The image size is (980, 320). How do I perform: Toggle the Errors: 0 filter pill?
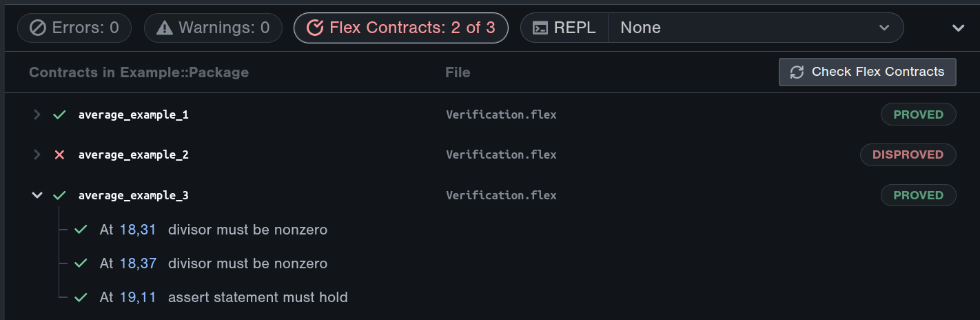74,28
